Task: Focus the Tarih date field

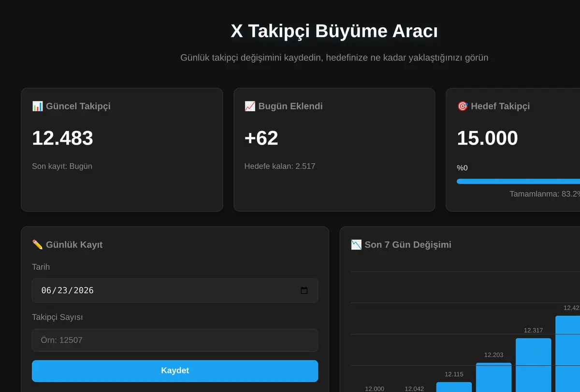Action: [175, 290]
